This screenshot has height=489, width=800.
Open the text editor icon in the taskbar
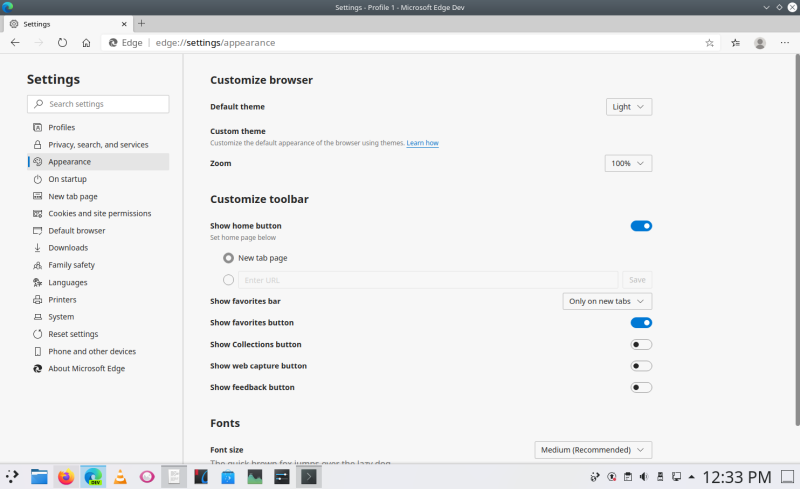pos(174,477)
